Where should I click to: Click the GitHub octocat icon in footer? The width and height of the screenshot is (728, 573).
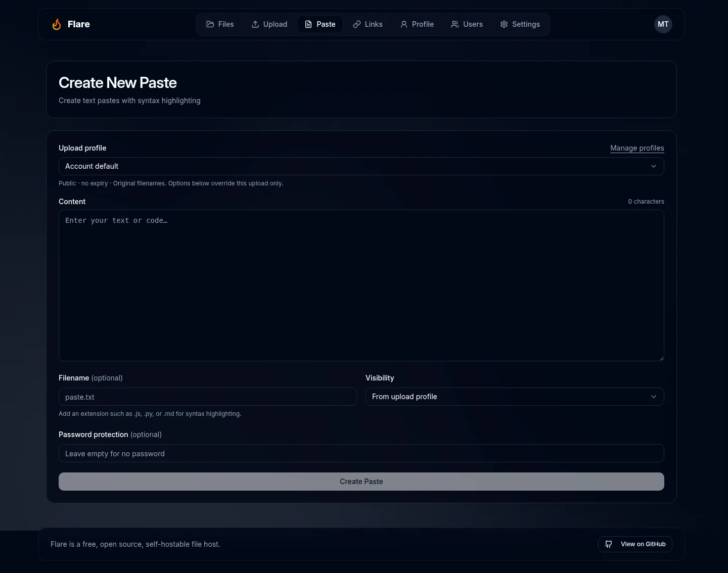click(609, 544)
